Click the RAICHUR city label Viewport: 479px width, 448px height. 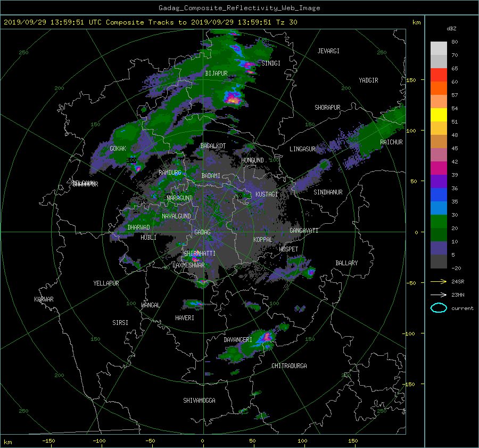click(x=391, y=142)
